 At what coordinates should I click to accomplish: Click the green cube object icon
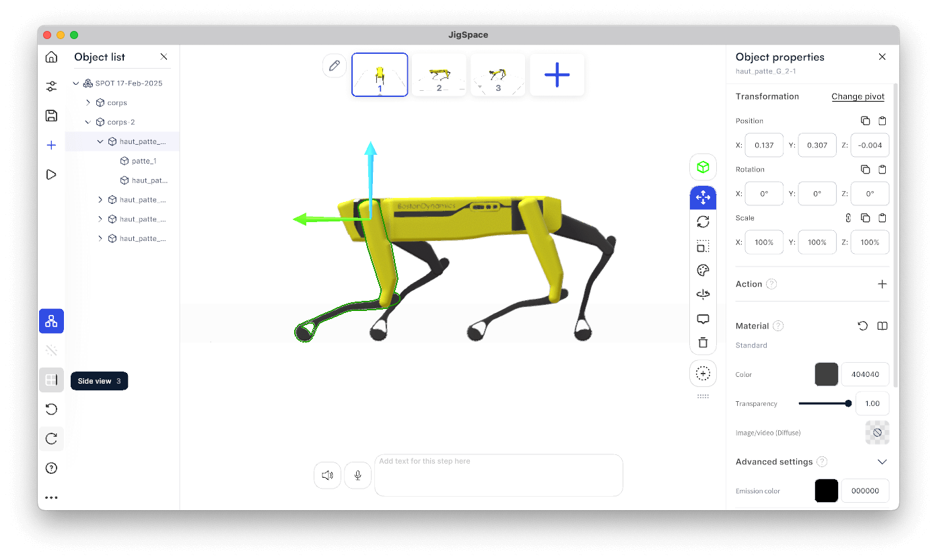(703, 167)
